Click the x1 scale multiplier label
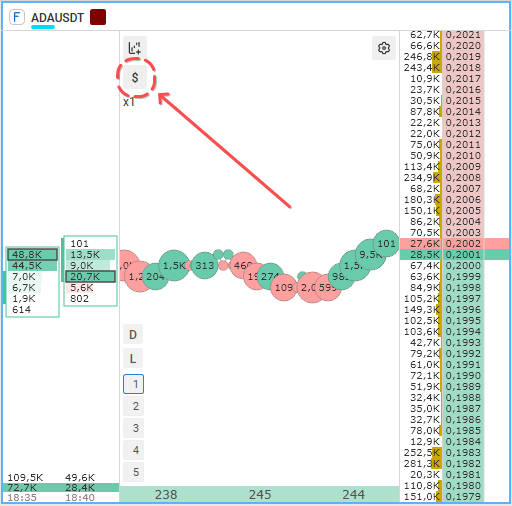 (129, 102)
